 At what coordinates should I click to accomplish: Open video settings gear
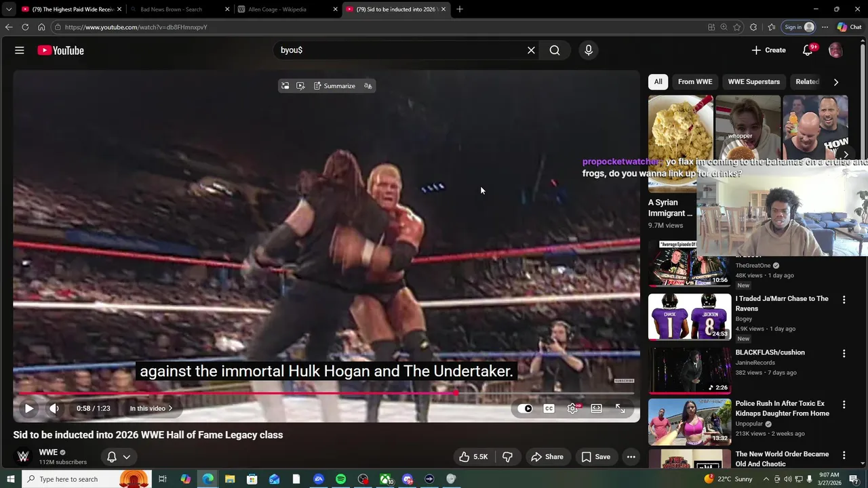pos(573,408)
